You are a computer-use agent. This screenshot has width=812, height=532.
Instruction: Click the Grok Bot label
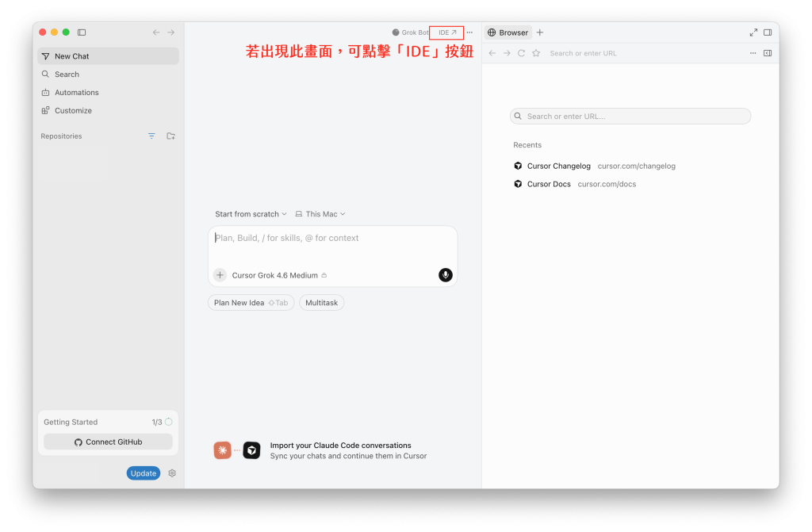click(x=410, y=33)
